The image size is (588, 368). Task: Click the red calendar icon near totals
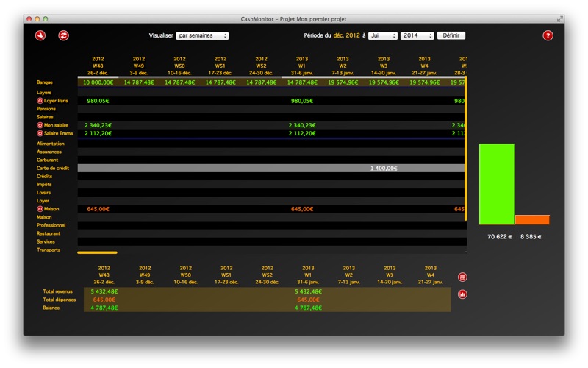[x=462, y=277]
